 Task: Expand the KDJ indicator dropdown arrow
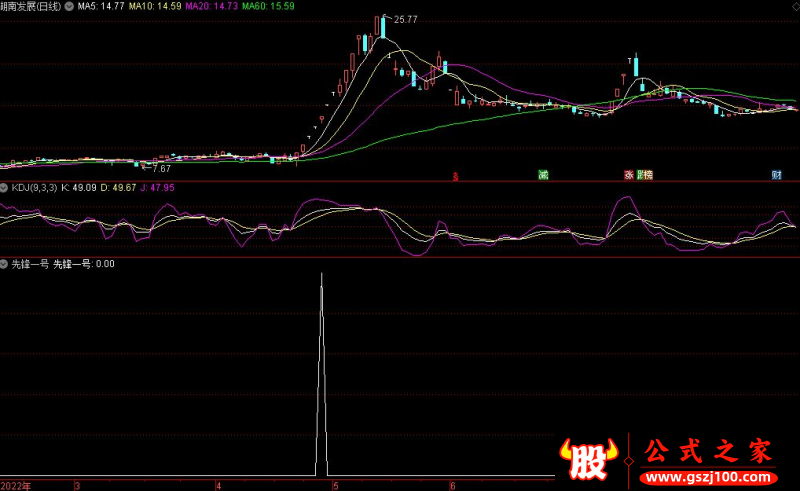[4, 187]
